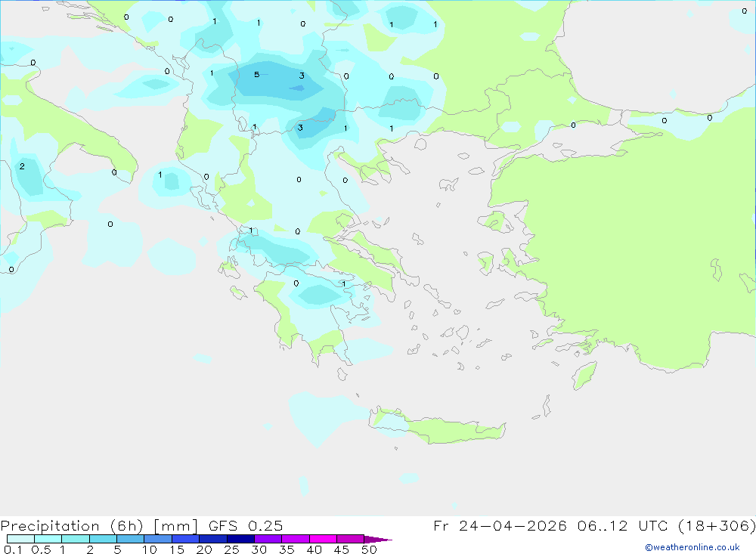756x554 pixels.
Task: Click the legend scale label '35'
Action: (287, 549)
